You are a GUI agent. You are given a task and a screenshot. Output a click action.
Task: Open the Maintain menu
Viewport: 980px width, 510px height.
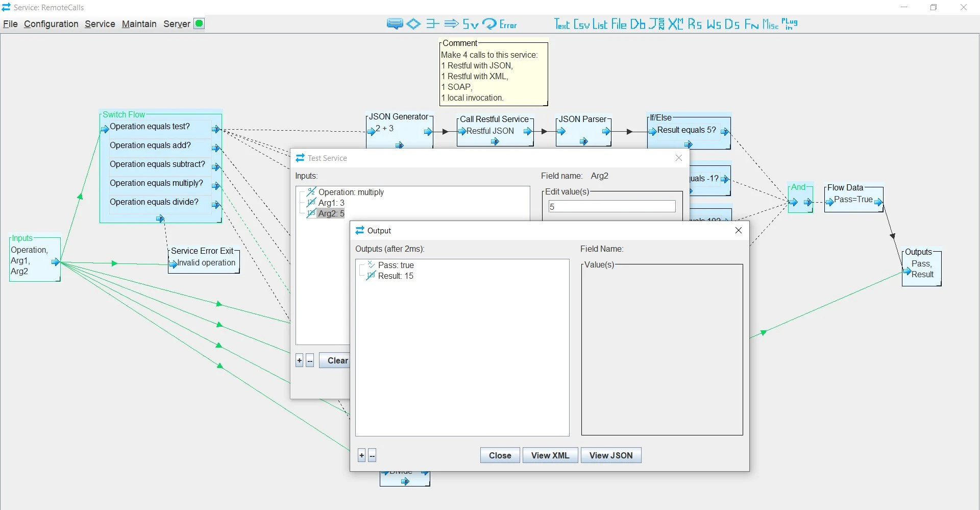click(139, 24)
